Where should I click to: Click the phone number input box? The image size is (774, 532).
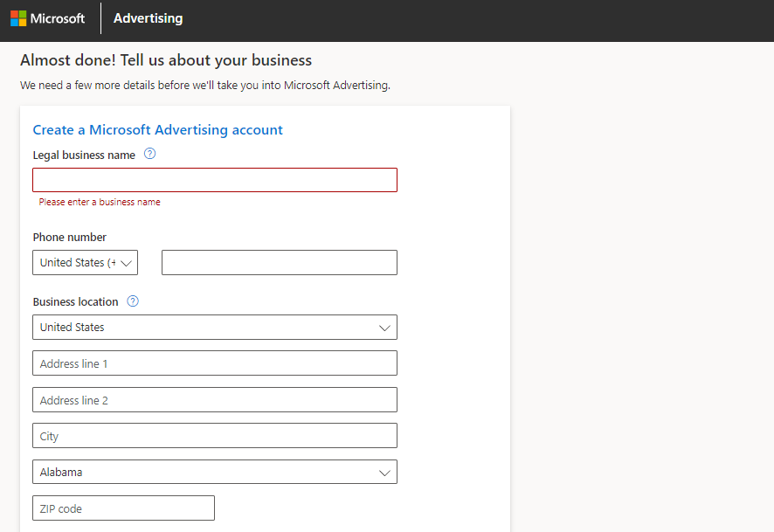(280, 263)
